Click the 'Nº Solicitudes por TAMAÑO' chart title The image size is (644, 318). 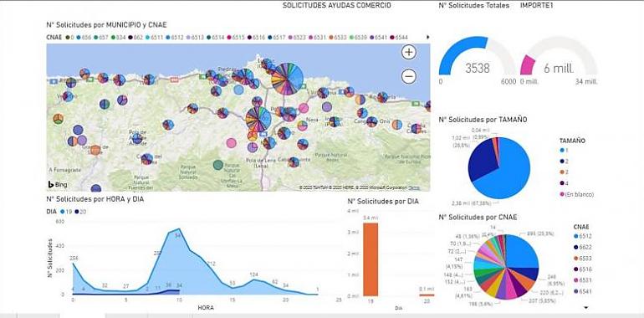[x=483, y=120]
